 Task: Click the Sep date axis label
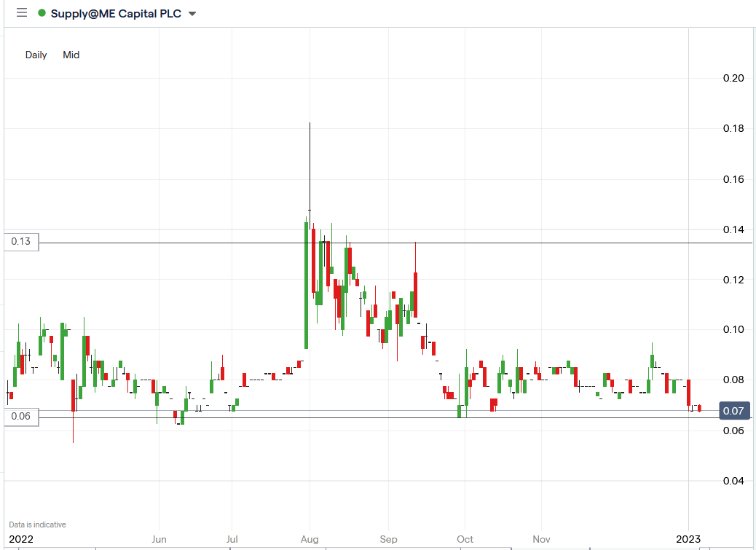(x=388, y=539)
